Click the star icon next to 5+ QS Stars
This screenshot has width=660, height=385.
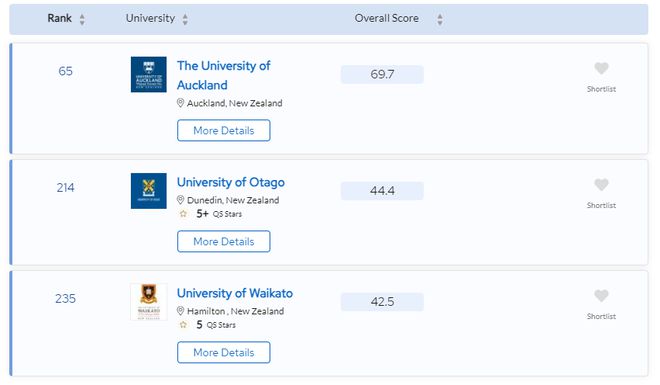point(183,214)
